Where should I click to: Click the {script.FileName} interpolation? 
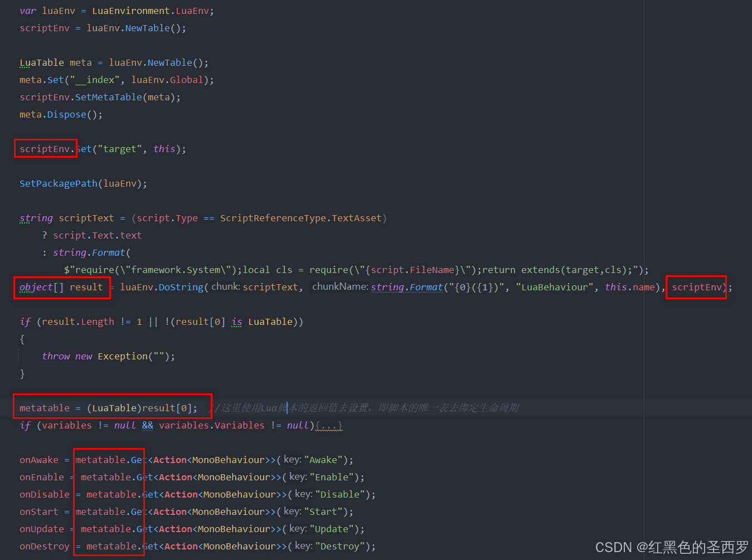pos(413,270)
